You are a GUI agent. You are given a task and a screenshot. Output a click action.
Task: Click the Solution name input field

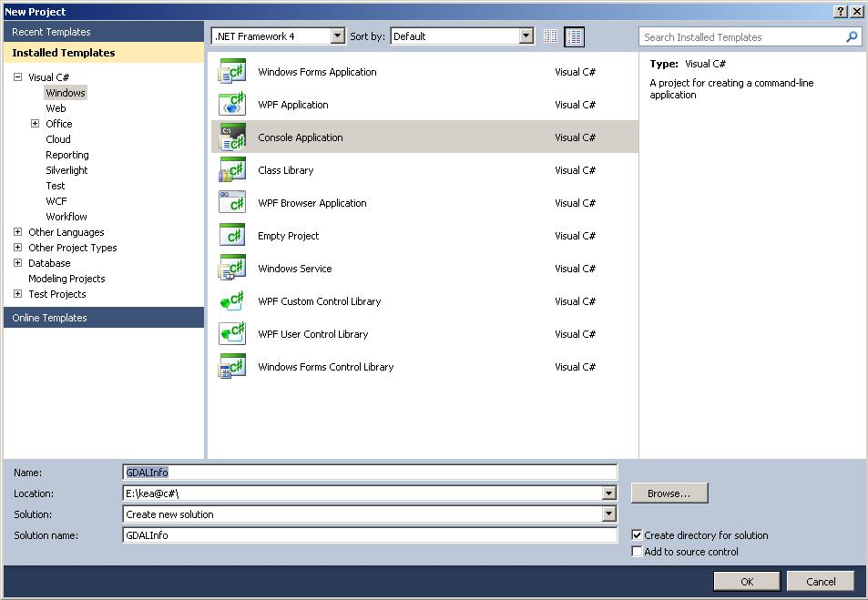(370, 534)
